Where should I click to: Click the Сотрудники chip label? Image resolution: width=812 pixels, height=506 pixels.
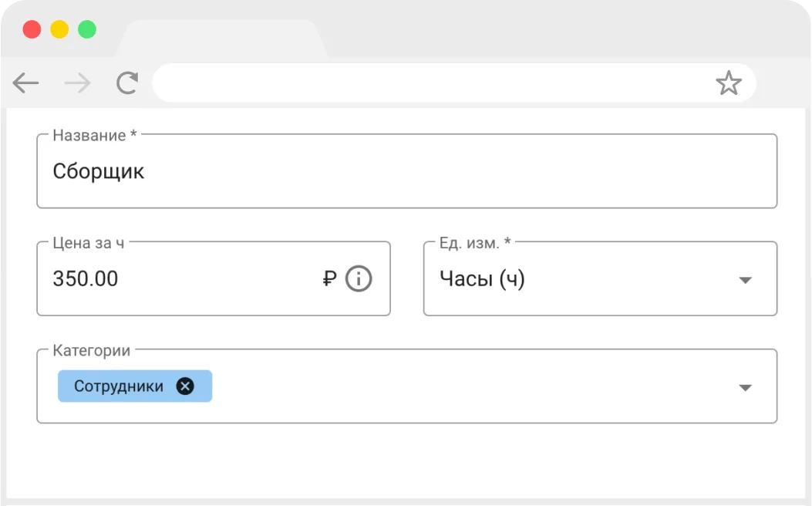click(119, 386)
